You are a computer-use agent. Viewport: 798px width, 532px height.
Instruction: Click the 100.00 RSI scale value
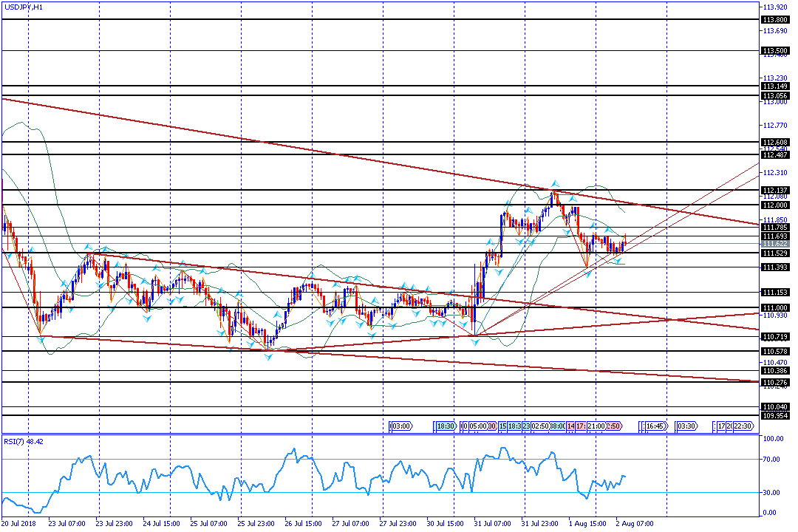774,438
